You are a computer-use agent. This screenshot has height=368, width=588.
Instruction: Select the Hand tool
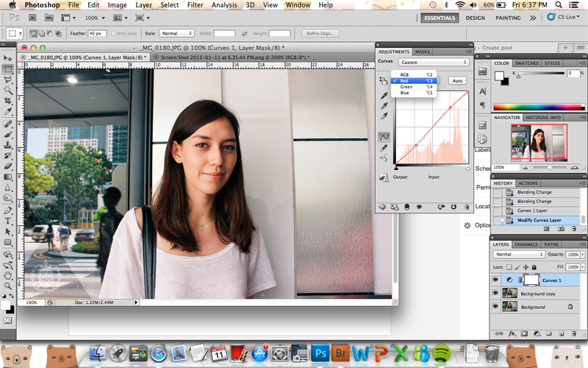[7, 275]
